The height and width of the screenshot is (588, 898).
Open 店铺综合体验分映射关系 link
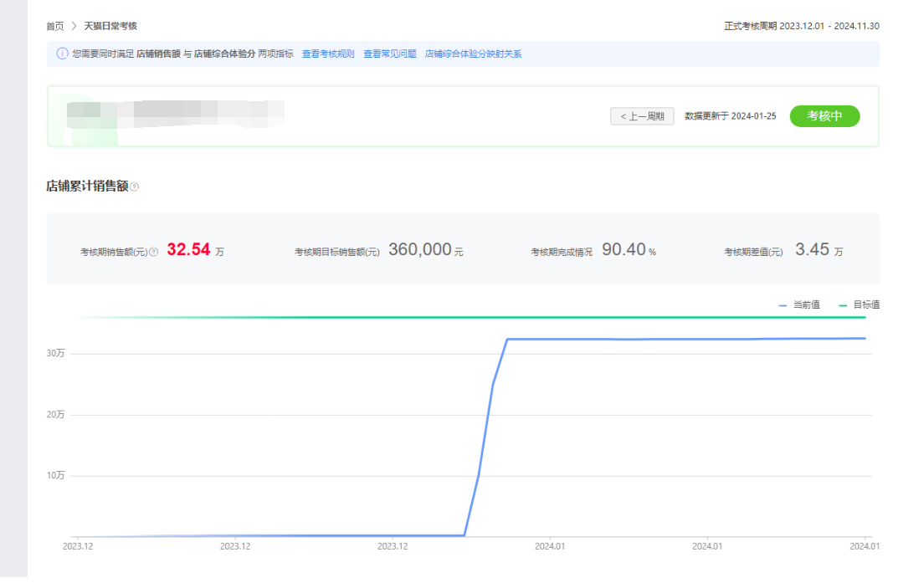click(473, 54)
